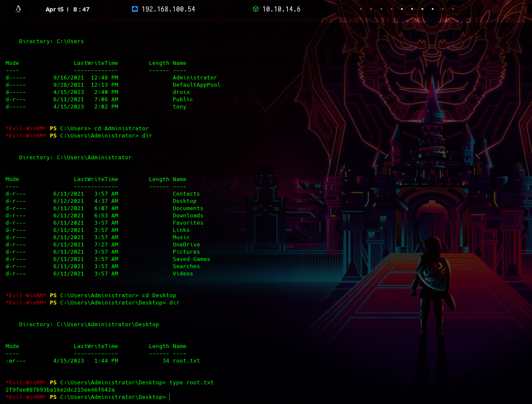Click the Linux penguin launcher icon
Screen dimensions: 532x404
click(18, 9)
